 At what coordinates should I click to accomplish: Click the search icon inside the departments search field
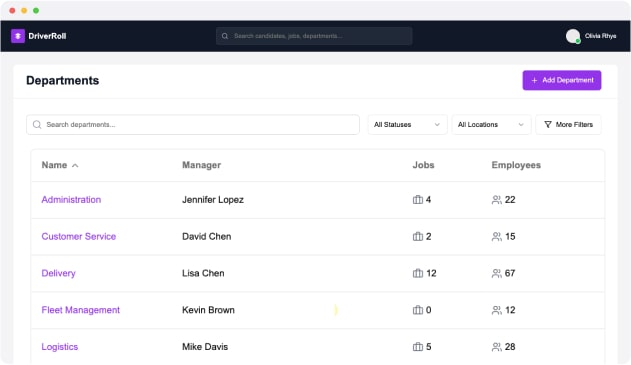[37, 125]
